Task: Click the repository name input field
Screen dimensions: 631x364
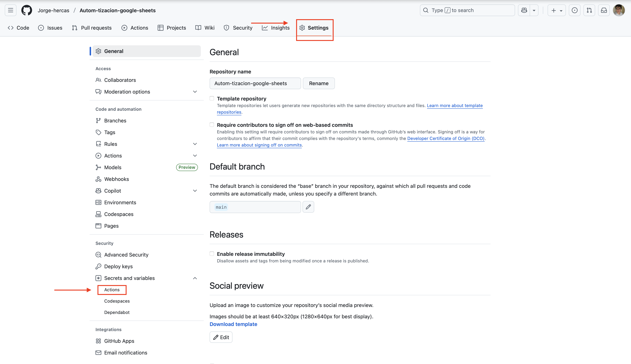Action: tap(255, 83)
